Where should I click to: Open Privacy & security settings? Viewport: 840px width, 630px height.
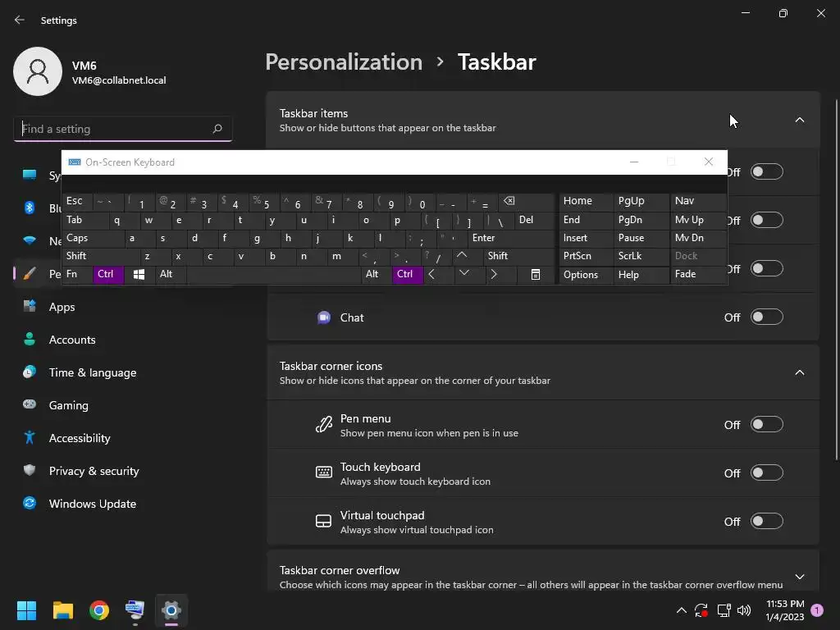(x=94, y=471)
